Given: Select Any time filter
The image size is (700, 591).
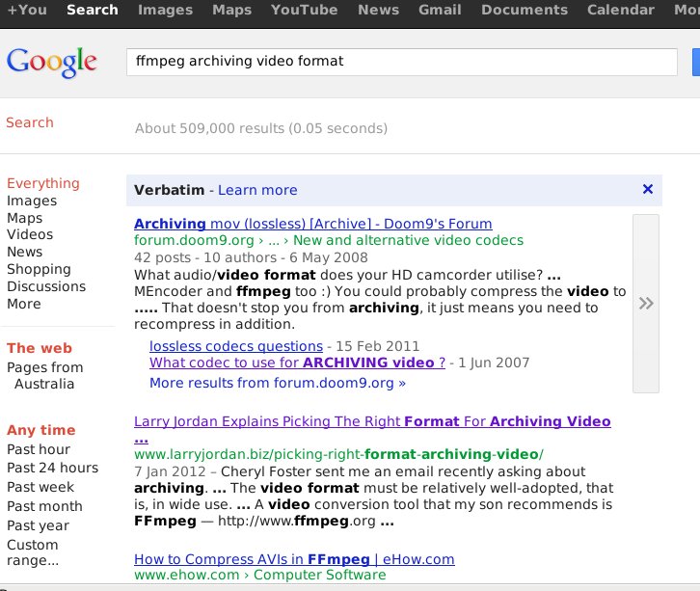Looking at the screenshot, I should (x=41, y=430).
